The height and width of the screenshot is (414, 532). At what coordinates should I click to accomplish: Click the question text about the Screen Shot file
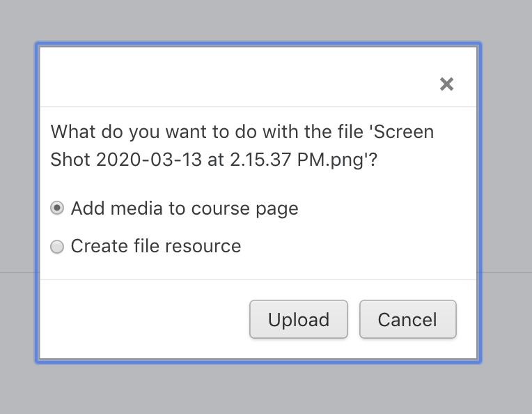[242, 146]
